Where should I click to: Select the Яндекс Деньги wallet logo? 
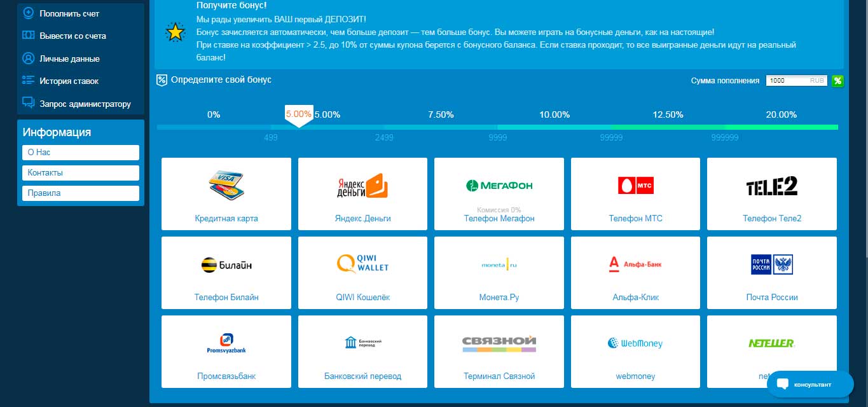[x=362, y=186]
